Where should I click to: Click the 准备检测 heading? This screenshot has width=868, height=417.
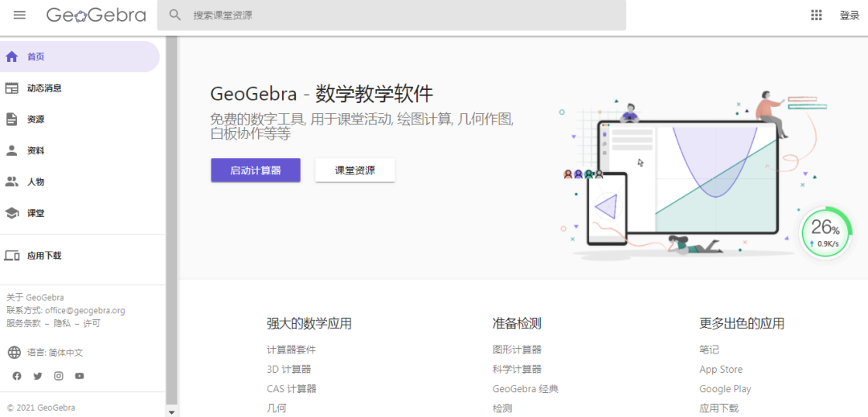517,324
